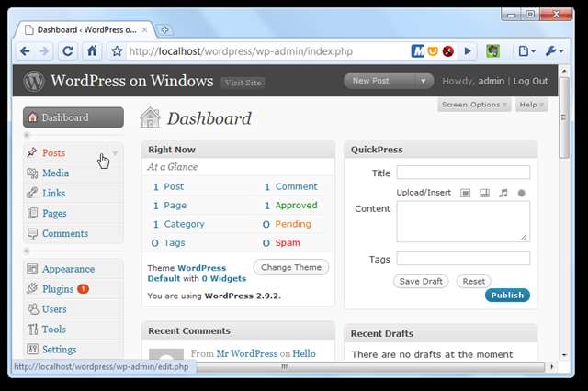Open Media menu item
588x391 pixels.
tap(55, 173)
